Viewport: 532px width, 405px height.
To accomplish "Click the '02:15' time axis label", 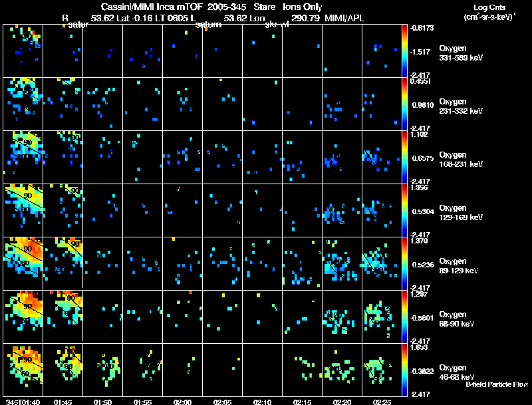I will [x=302, y=402].
